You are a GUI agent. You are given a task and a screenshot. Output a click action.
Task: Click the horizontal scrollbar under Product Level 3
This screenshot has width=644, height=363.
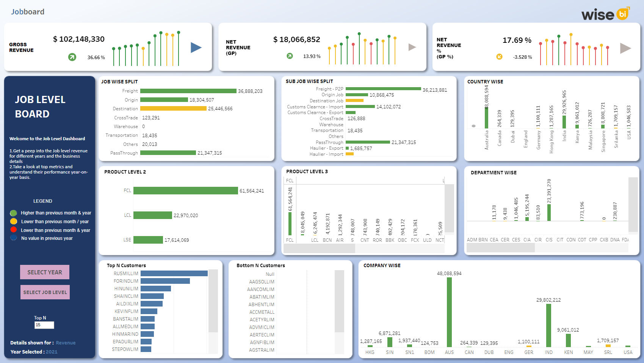(x=320, y=248)
